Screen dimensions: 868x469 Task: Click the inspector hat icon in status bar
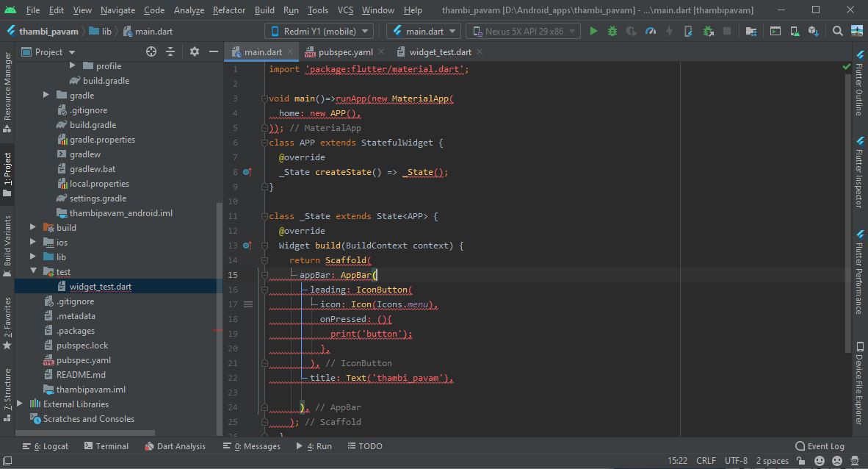[x=855, y=461]
